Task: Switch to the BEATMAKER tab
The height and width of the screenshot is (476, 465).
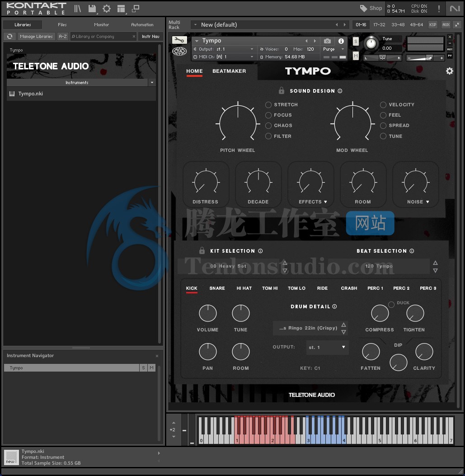Action: point(229,71)
